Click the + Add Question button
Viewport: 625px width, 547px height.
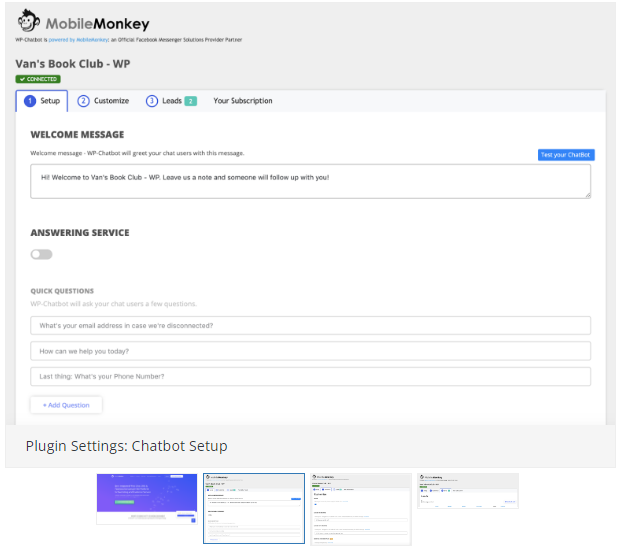click(x=66, y=405)
